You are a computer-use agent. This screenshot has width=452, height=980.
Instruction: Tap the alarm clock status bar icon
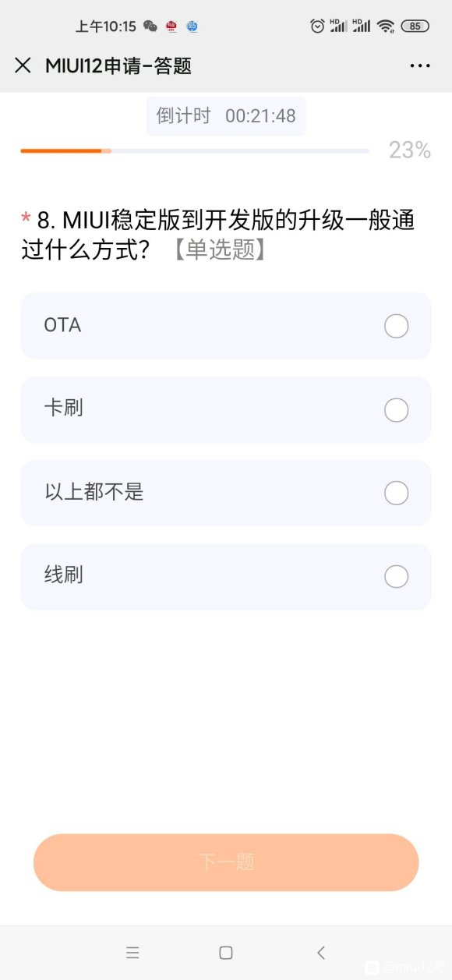pyautogui.click(x=317, y=26)
